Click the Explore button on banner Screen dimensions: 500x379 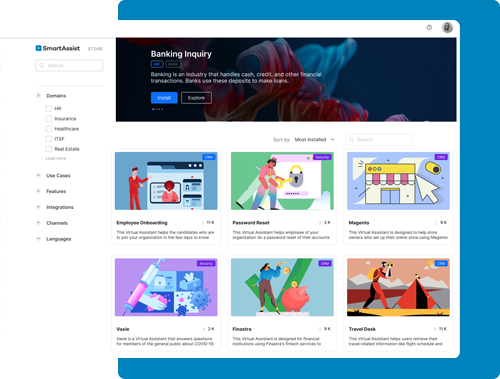pyautogui.click(x=196, y=98)
